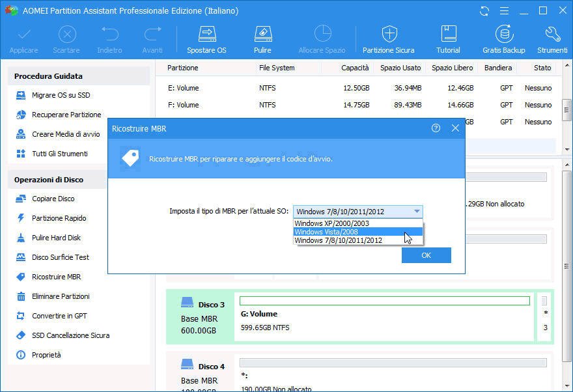
Task: Choose Windows XP/2000/2003 option
Action: point(332,223)
